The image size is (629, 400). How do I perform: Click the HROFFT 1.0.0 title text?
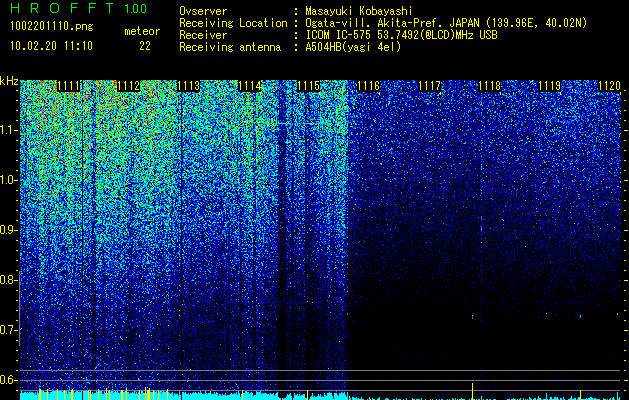[78, 8]
